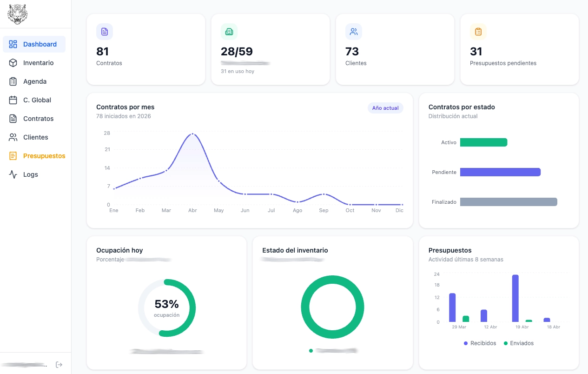Image resolution: width=588 pixels, height=374 pixels.
Task: Click the Finalizado gray bar
Action: pos(508,202)
